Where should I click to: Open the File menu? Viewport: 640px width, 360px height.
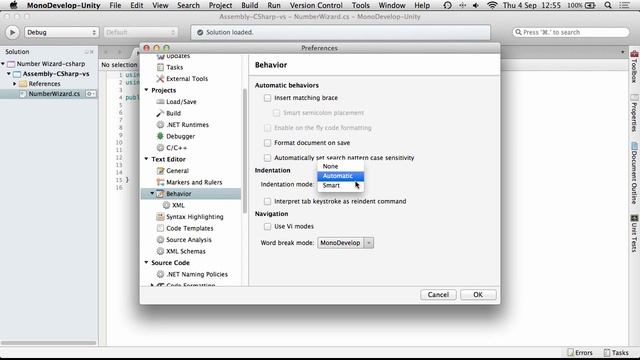click(115, 5)
